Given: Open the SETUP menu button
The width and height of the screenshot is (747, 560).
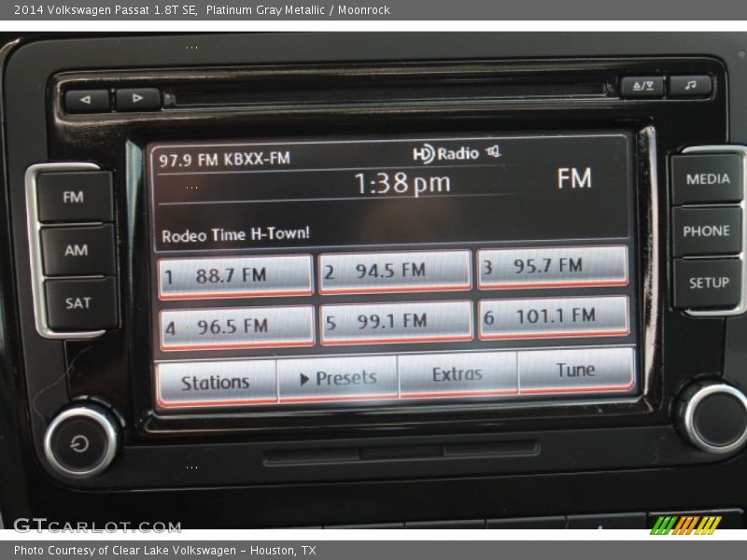Looking at the screenshot, I should (708, 283).
